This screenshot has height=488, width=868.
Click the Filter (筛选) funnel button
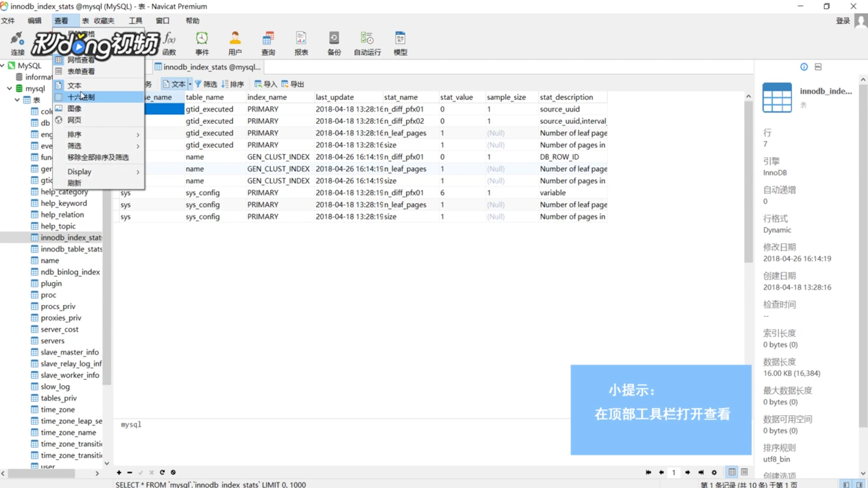click(x=205, y=84)
